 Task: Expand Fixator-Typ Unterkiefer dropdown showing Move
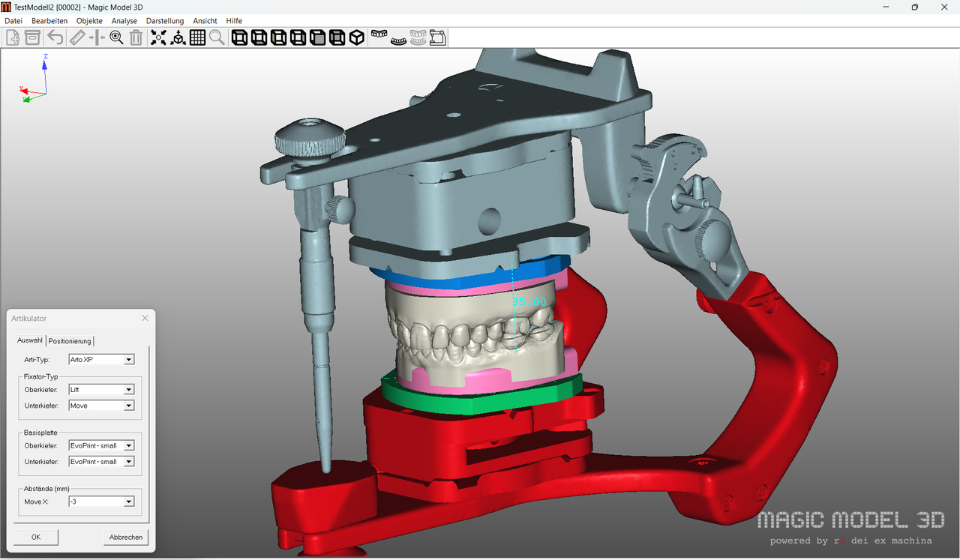(101, 406)
